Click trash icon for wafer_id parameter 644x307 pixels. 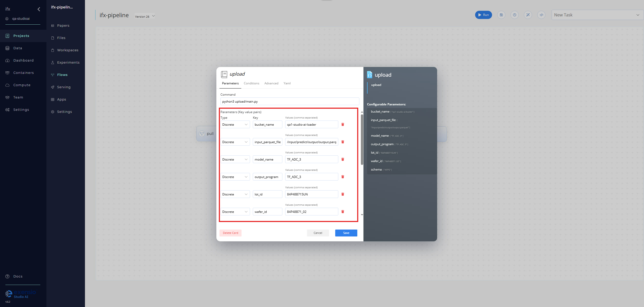click(343, 212)
